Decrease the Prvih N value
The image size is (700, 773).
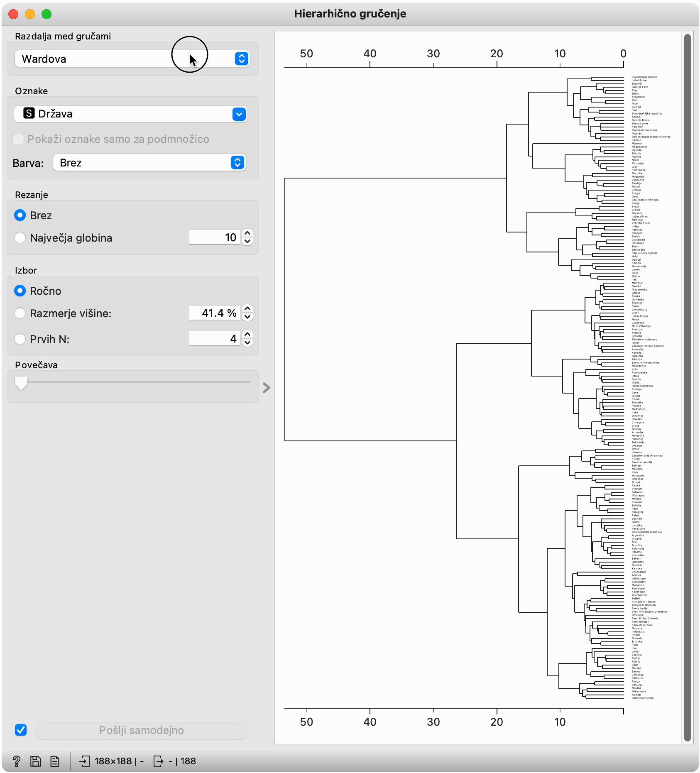click(x=247, y=343)
